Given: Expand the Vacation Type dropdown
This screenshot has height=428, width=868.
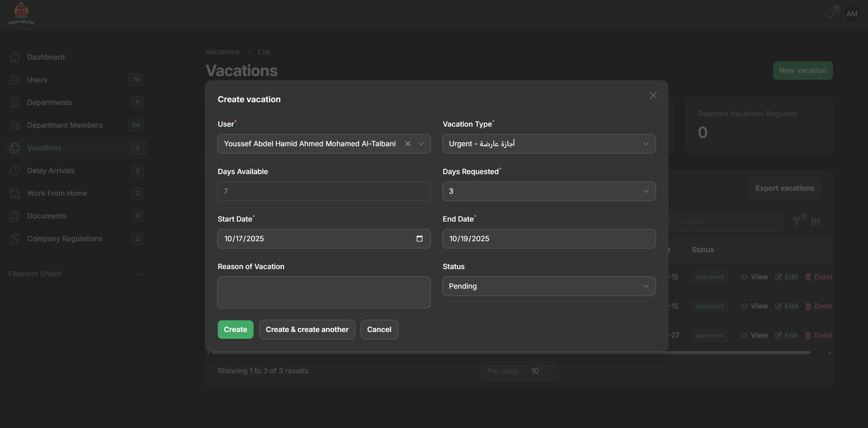Looking at the screenshot, I should (x=548, y=144).
